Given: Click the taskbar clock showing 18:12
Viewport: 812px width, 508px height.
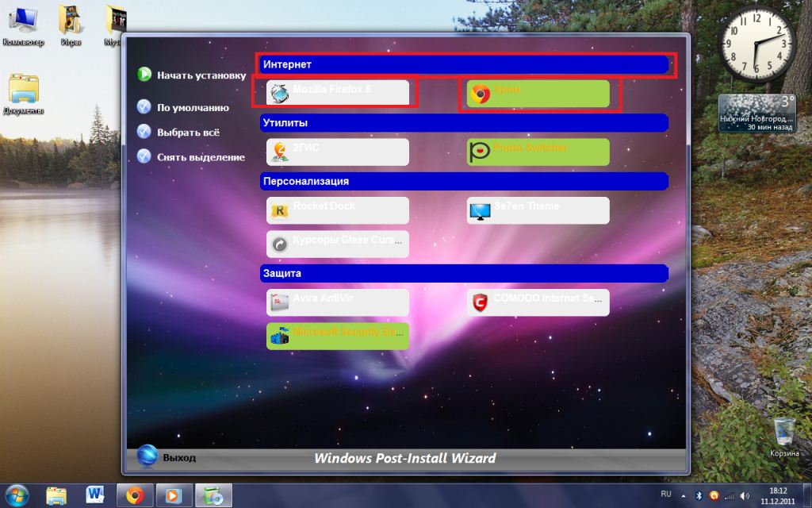Looking at the screenshot, I should [x=778, y=496].
